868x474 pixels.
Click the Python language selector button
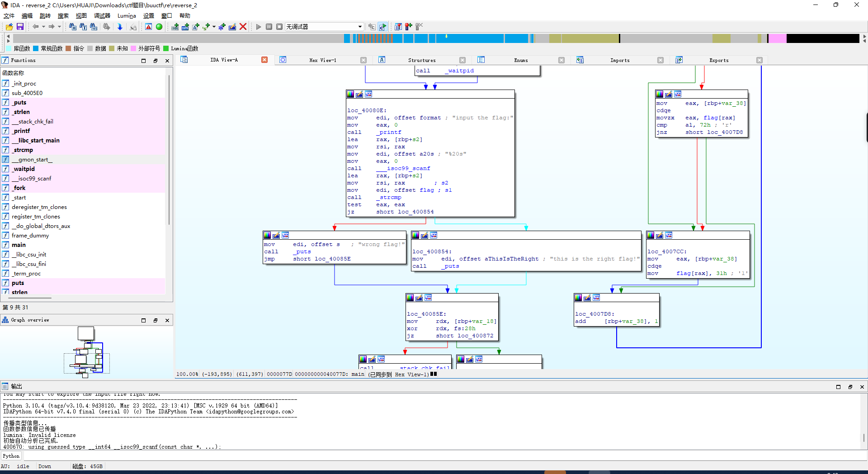tap(11, 456)
